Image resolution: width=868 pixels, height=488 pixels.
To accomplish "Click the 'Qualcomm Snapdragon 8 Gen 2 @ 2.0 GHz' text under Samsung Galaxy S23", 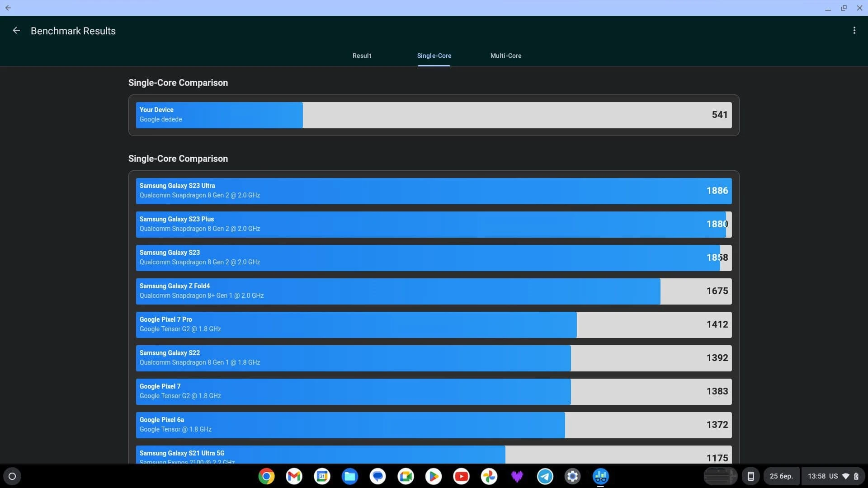I will pos(199,262).
